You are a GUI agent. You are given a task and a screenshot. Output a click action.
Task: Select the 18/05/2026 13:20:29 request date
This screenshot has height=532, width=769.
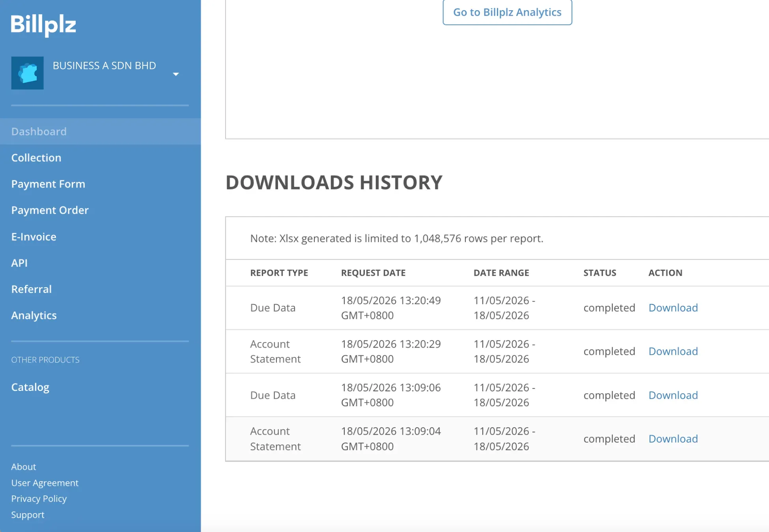tap(391, 351)
